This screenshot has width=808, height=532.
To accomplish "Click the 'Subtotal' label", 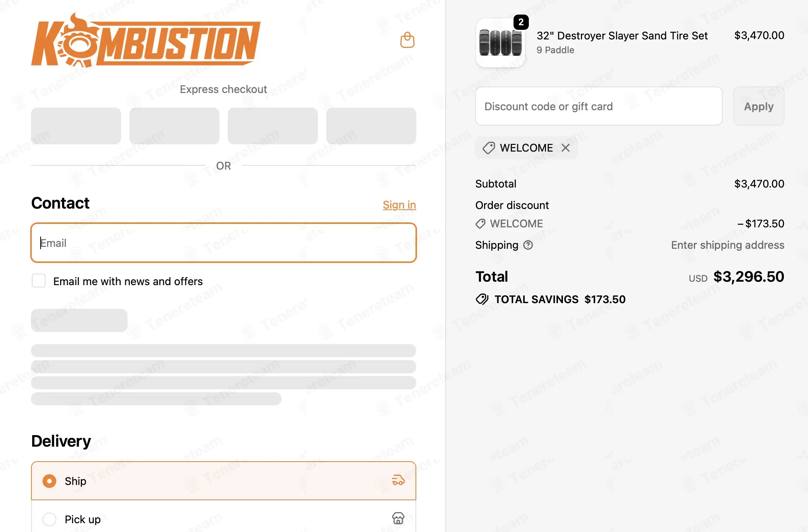I will coord(496,184).
